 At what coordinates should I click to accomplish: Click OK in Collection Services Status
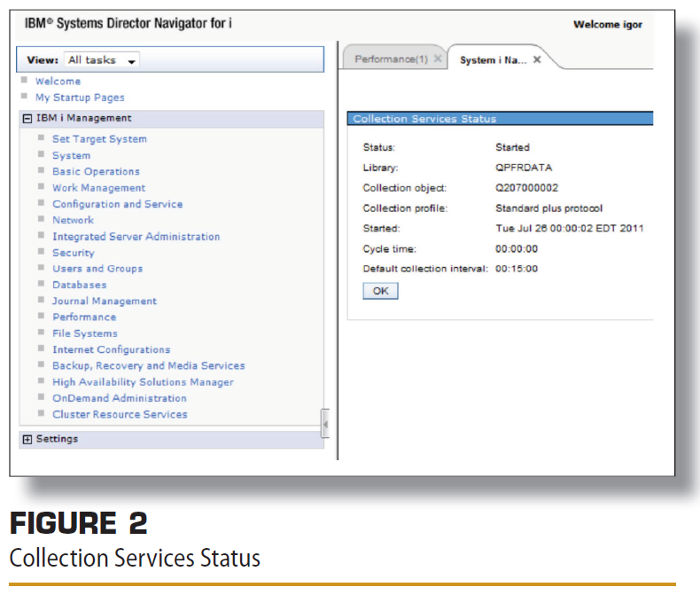click(380, 291)
